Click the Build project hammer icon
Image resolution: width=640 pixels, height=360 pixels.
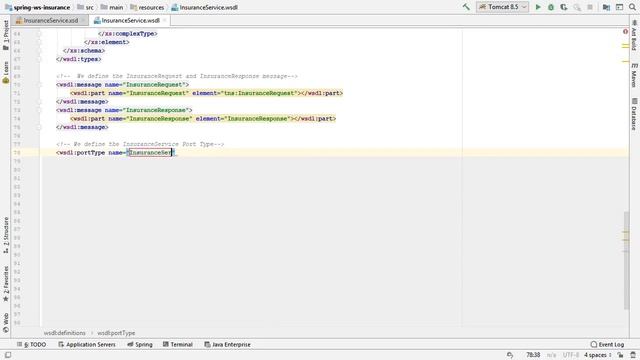466,7
